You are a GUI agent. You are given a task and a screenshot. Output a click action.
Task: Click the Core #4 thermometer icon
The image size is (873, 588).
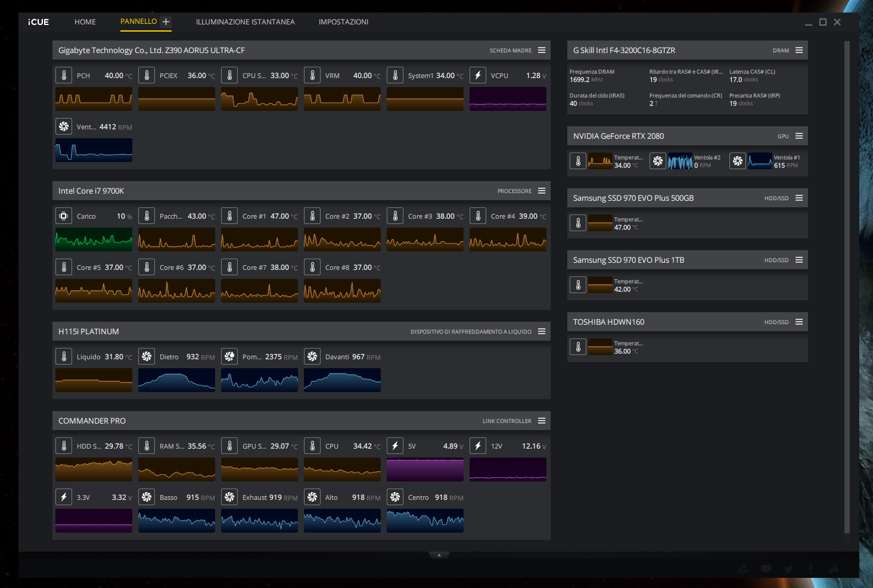pyautogui.click(x=478, y=216)
